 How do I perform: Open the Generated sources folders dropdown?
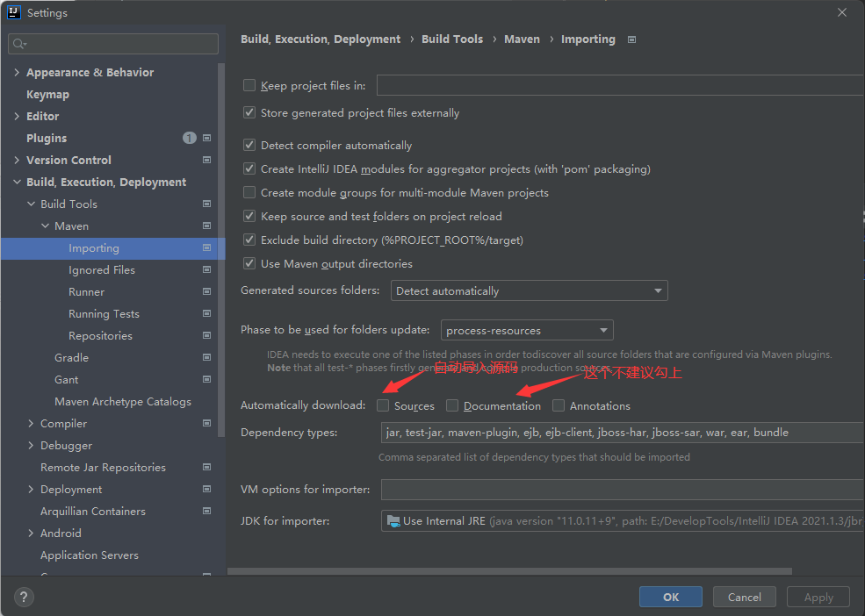[529, 290]
